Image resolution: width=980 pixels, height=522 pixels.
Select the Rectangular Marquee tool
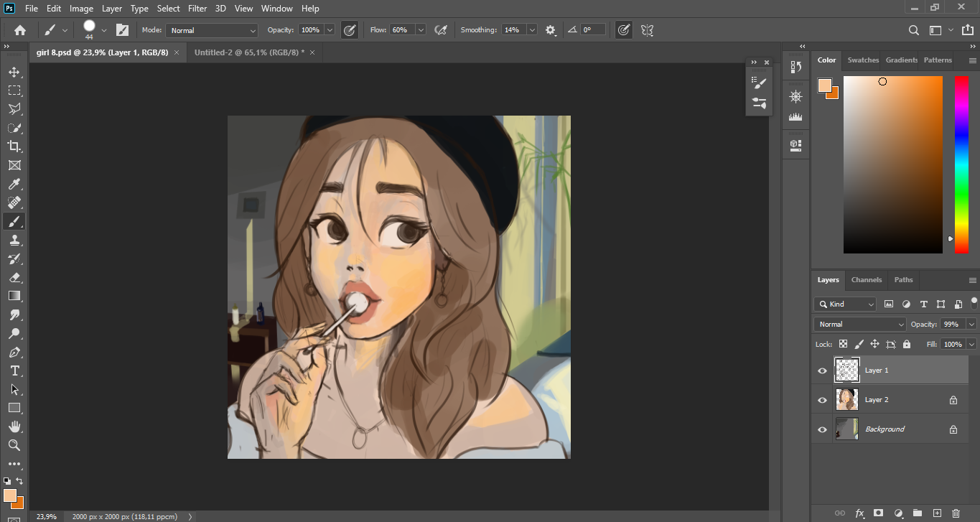(14, 90)
